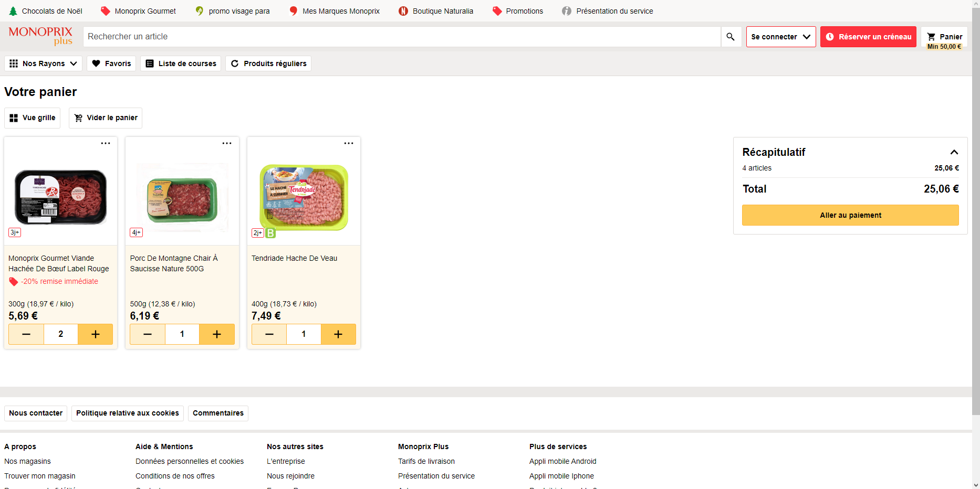
Task: Expand the Se connecter dropdown
Action: [x=781, y=37]
